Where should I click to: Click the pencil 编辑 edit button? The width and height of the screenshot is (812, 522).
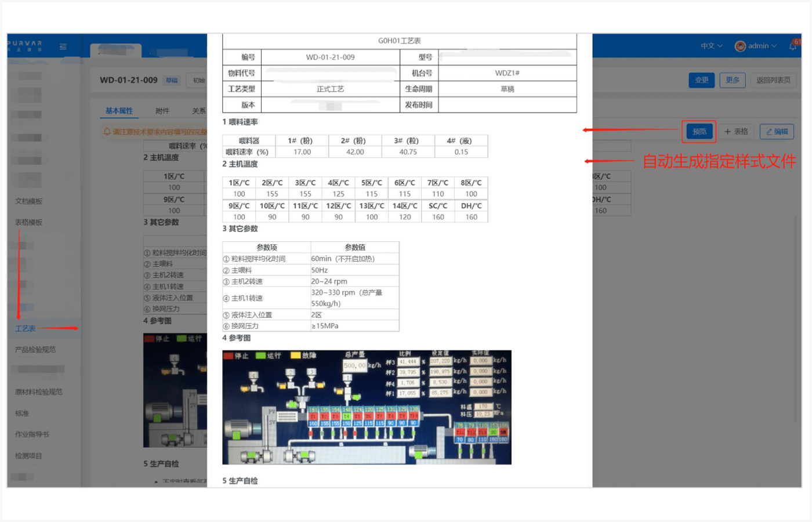coord(777,132)
